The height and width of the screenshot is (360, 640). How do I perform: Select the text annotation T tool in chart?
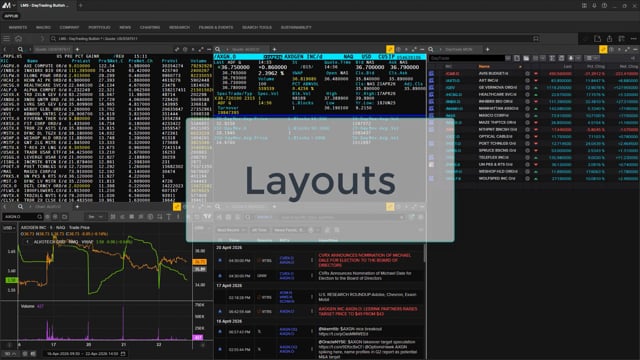coord(169,217)
